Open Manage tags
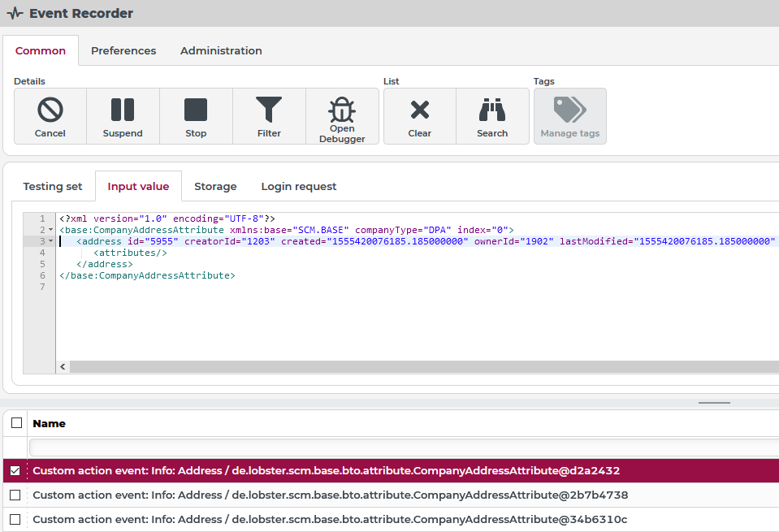 570,116
